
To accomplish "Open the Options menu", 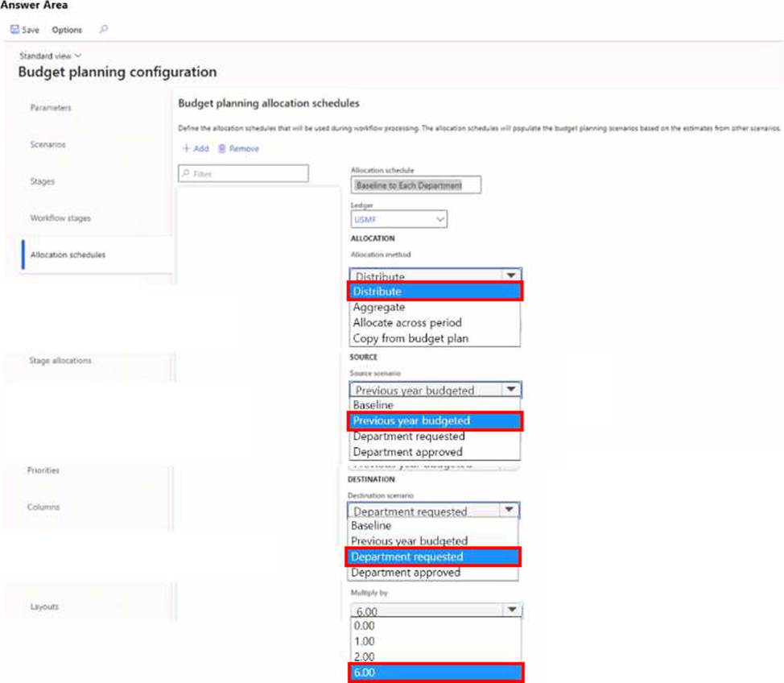I will point(67,30).
